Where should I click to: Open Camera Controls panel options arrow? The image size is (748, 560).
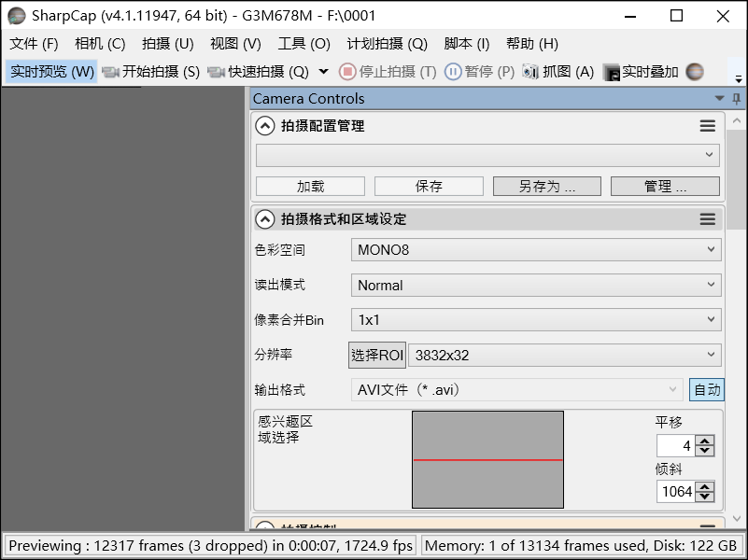pos(719,99)
